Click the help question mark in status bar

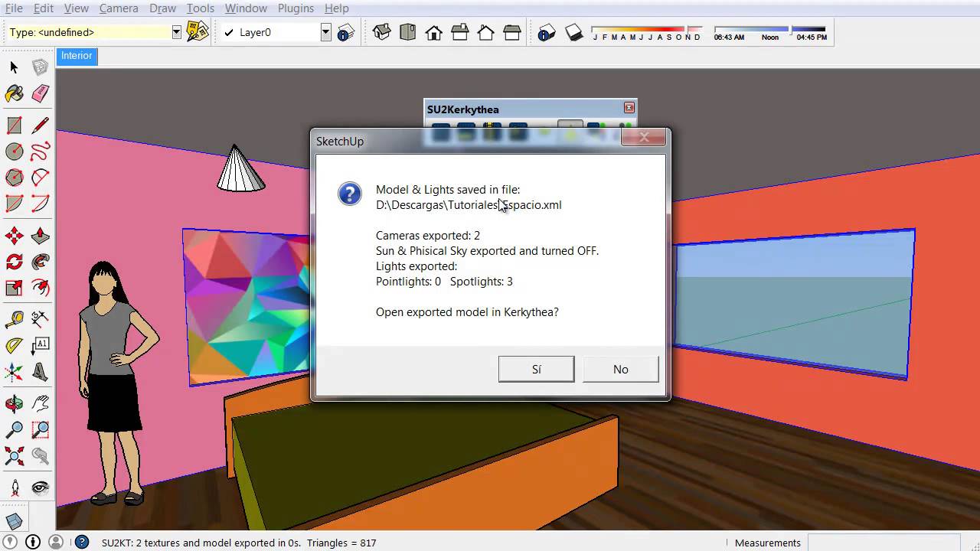(x=81, y=542)
